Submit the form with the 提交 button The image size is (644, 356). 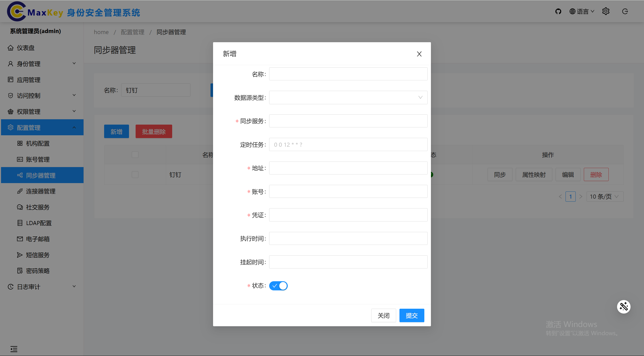(412, 315)
